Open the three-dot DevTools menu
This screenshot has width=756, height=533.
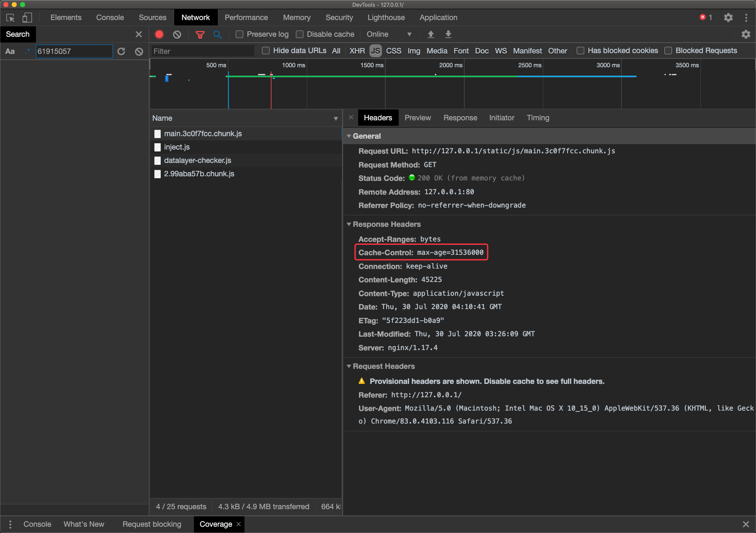coord(746,18)
